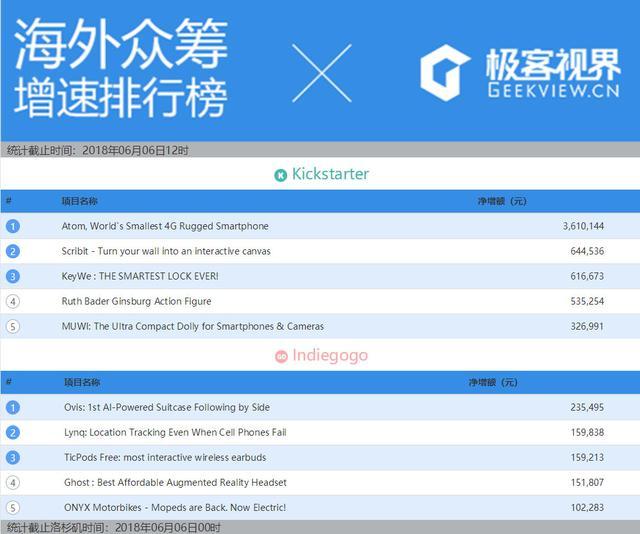The image size is (640, 534).
Task: Open the MUWI Ultra Compact Dolly project
Action: (x=192, y=326)
